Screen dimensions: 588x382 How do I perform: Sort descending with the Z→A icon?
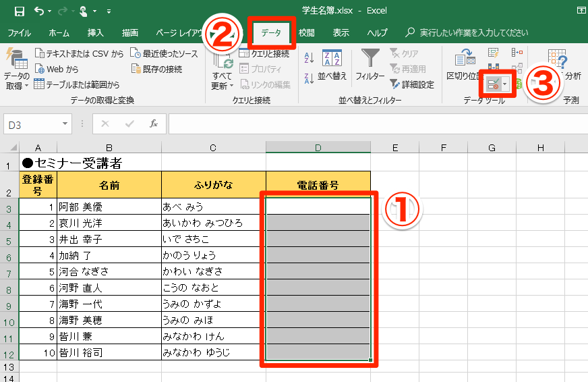[309, 78]
